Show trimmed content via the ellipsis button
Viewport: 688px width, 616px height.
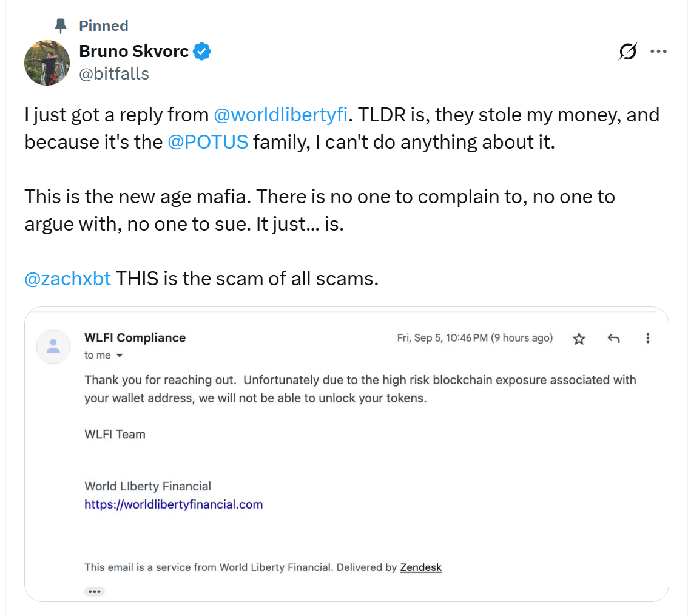(x=95, y=591)
